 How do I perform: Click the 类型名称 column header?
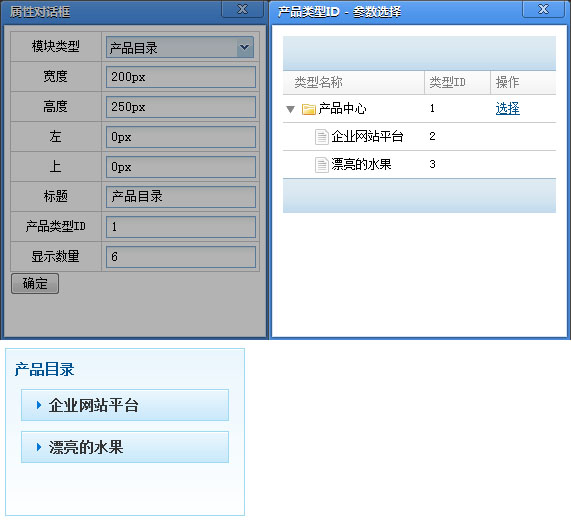pyautogui.click(x=353, y=82)
